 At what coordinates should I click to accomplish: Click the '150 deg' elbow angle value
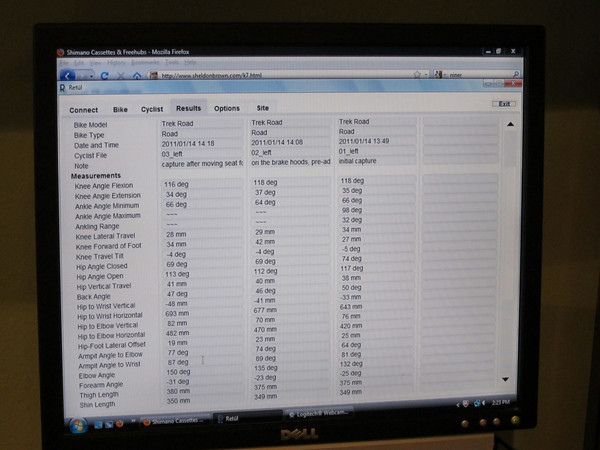pos(178,372)
